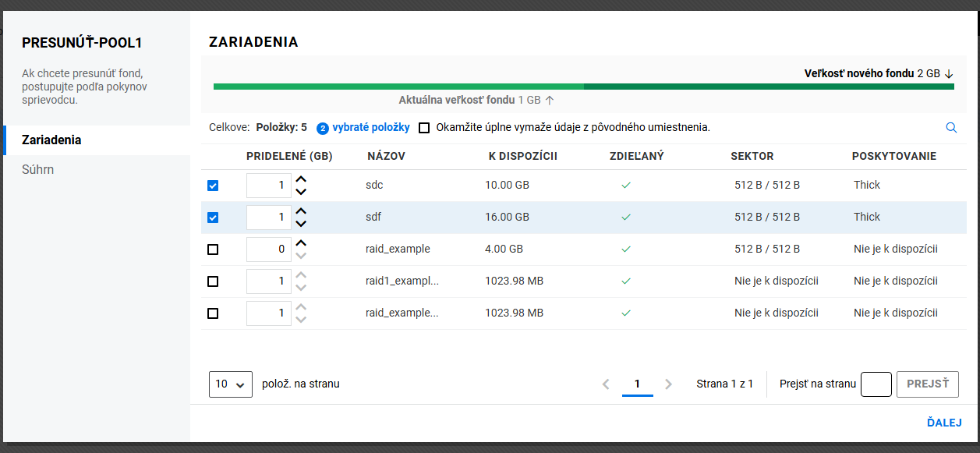Select the Zariadenia step in sidebar
Image resolution: width=980 pixels, height=453 pixels.
pyautogui.click(x=51, y=140)
